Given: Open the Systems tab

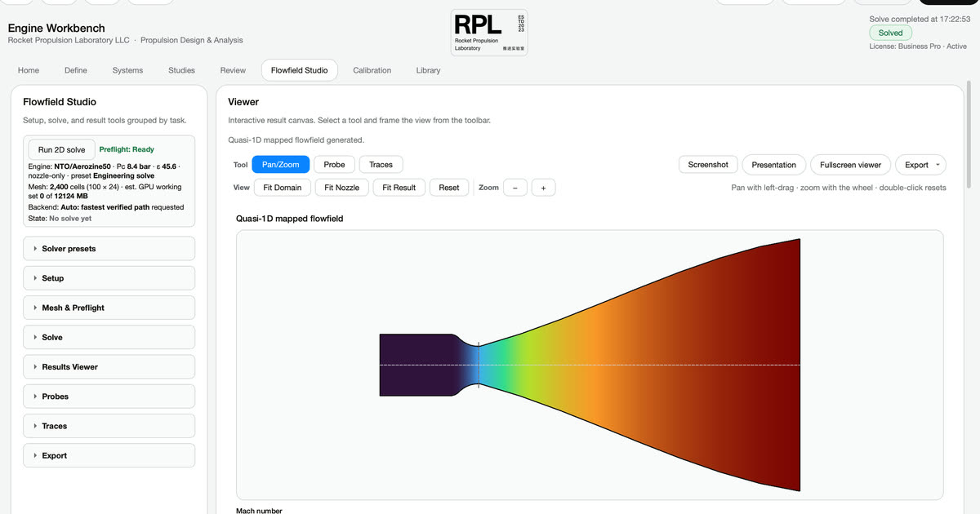Looking at the screenshot, I should pyautogui.click(x=127, y=70).
